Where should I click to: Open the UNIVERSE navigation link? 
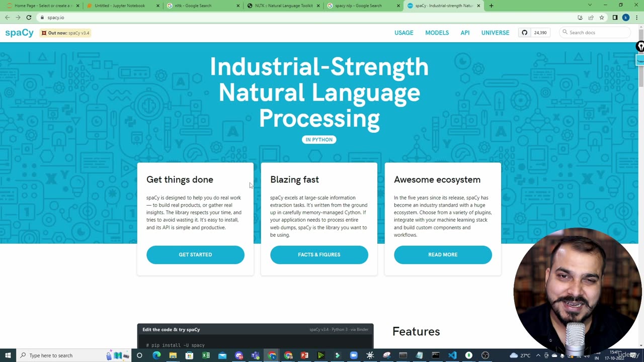[495, 33]
